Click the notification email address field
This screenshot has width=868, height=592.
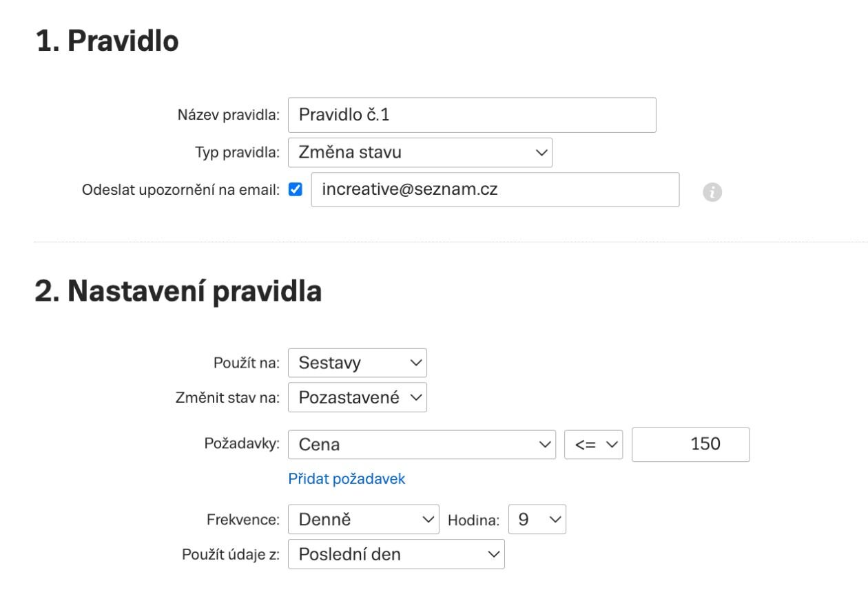click(495, 190)
